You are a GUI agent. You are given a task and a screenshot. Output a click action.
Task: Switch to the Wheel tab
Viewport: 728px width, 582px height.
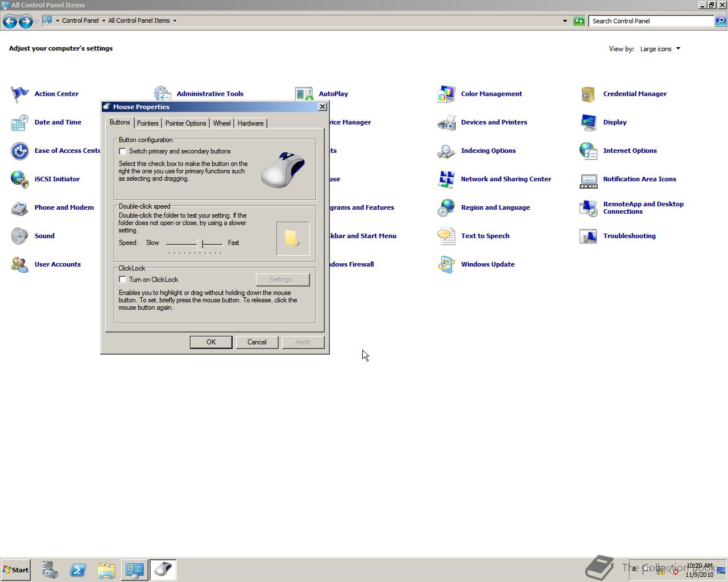point(222,123)
